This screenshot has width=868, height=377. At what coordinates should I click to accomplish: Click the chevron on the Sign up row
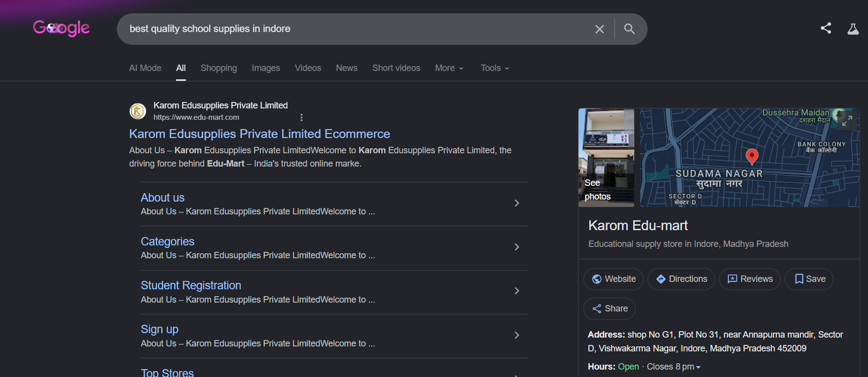pyautogui.click(x=516, y=335)
